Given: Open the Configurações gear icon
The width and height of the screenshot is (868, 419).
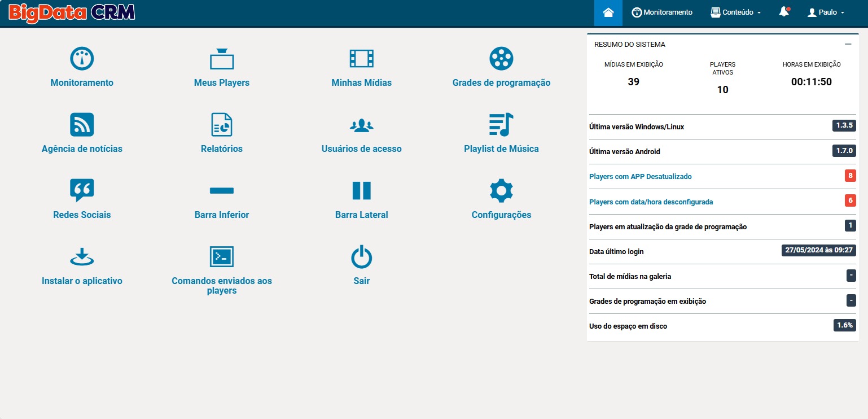Looking at the screenshot, I should [x=501, y=190].
